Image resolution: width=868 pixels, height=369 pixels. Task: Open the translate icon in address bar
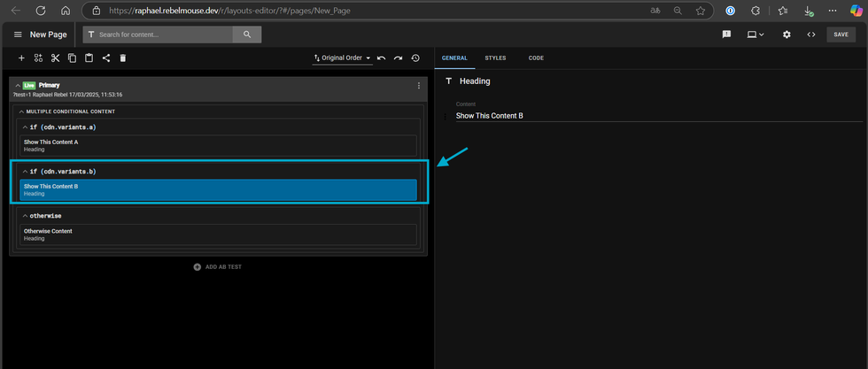655,11
